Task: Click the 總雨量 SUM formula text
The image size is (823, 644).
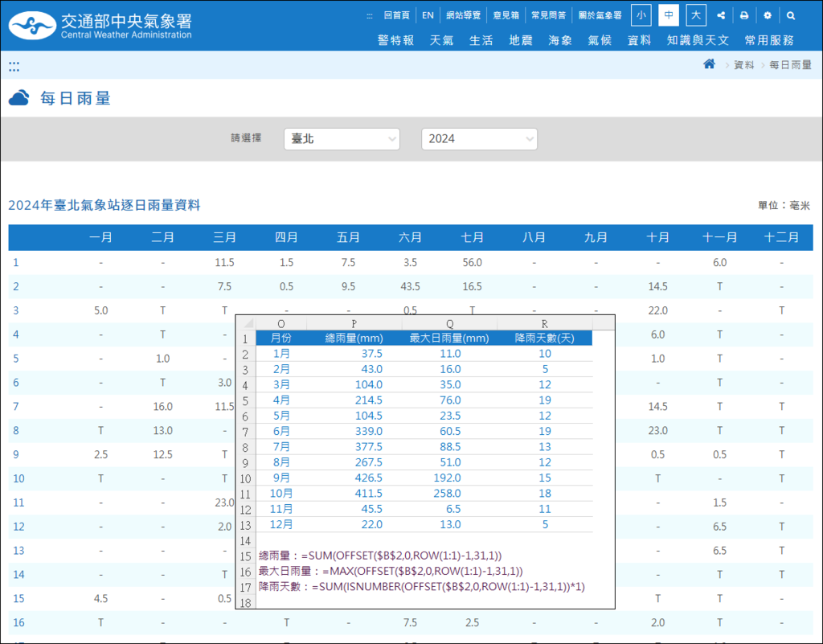Action: click(x=380, y=556)
